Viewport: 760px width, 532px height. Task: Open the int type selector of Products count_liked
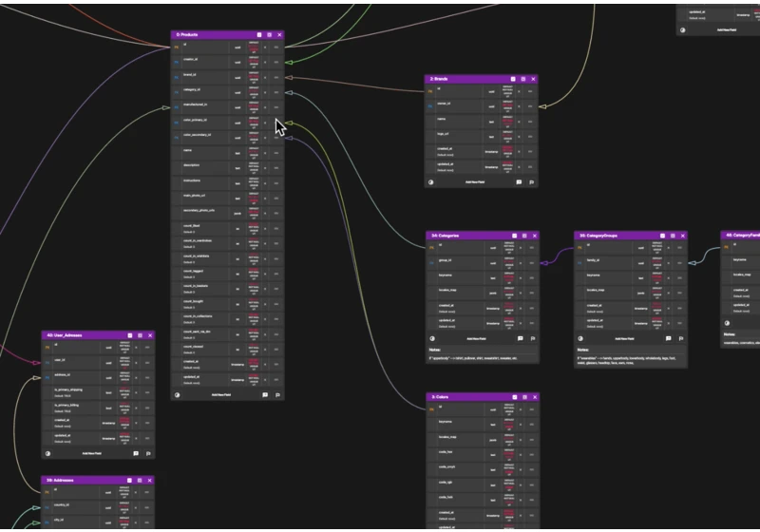click(x=238, y=229)
